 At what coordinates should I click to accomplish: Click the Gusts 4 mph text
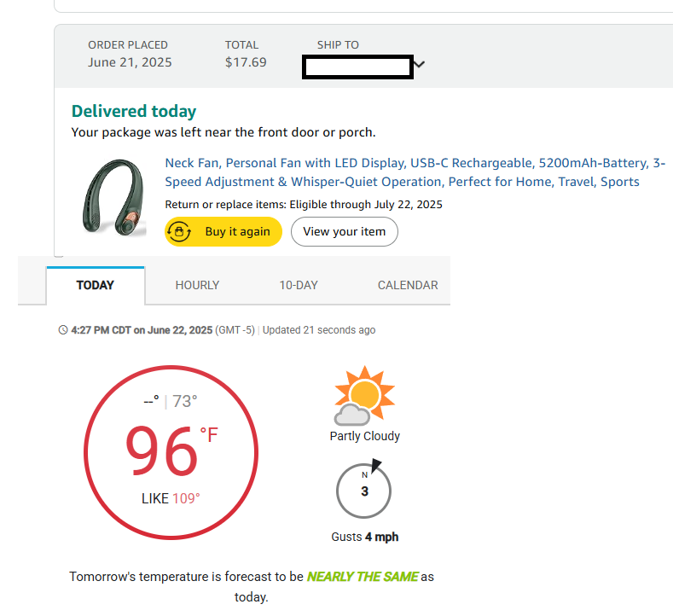365,537
